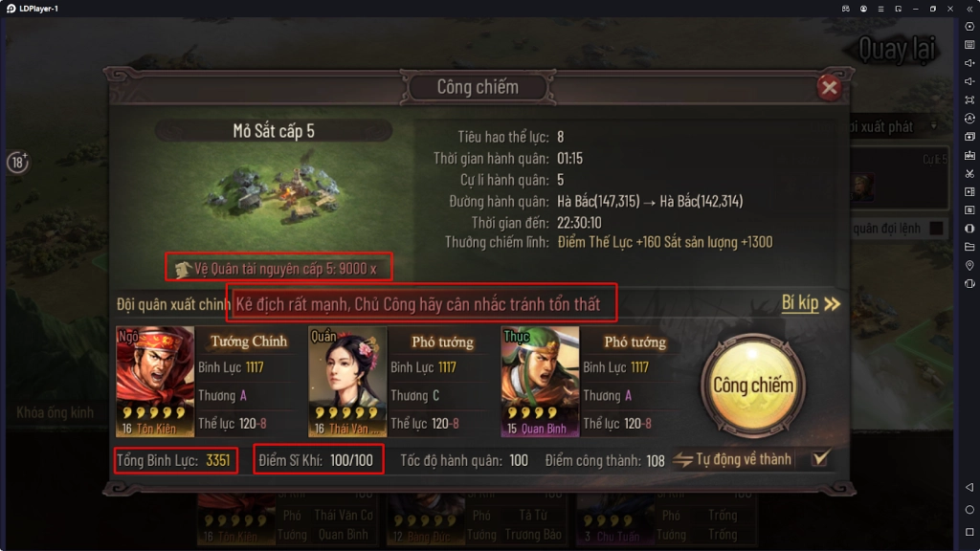Open virtual location pin icon
Viewport: 980px width, 551px height.
[x=969, y=266]
